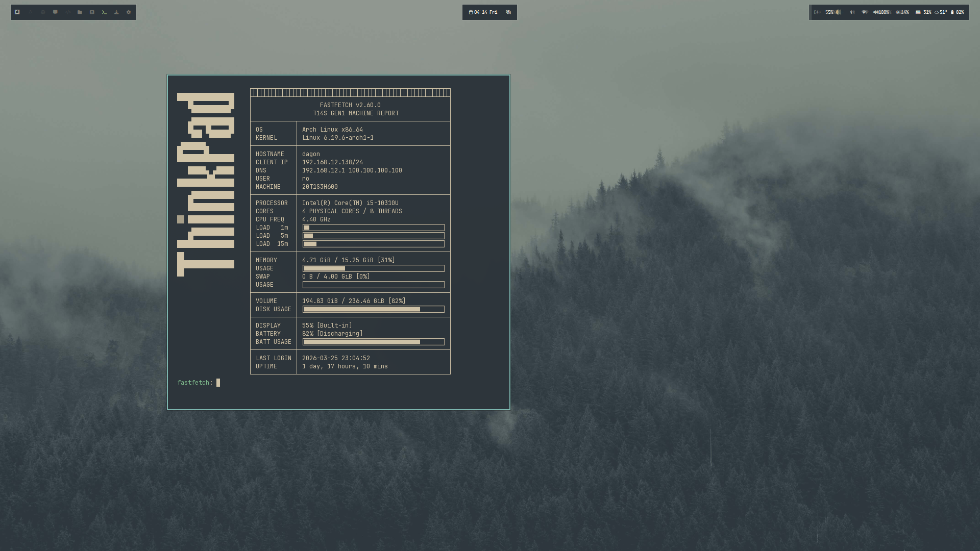Click the 55% brightness indicator
The height and width of the screenshot is (551, 980).
(x=832, y=12)
